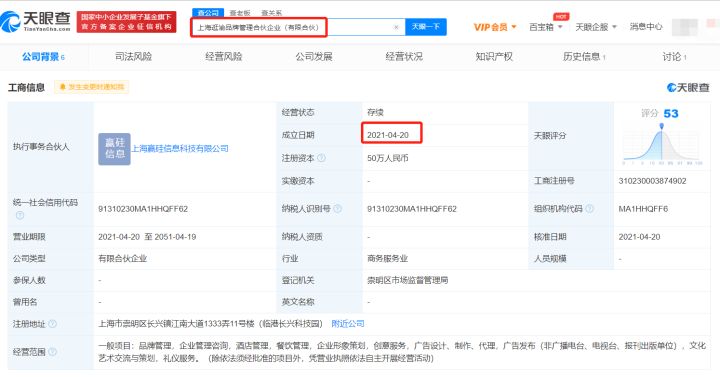This screenshot has width=720, height=377.
Task: Click the help icon beside 组织机构代码
Action: click(590, 208)
